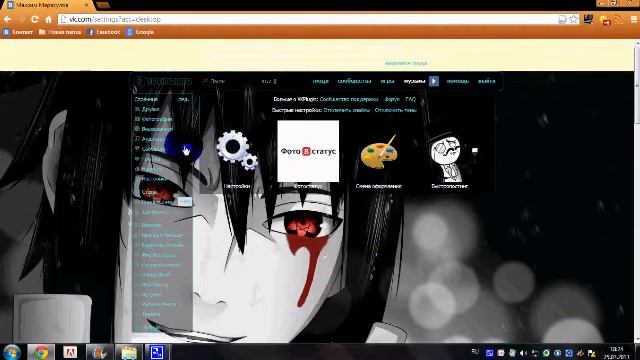This screenshot has width=640, height=360.
Task: Open the сообщества link in VK header
Action: [x=354, y=81]
